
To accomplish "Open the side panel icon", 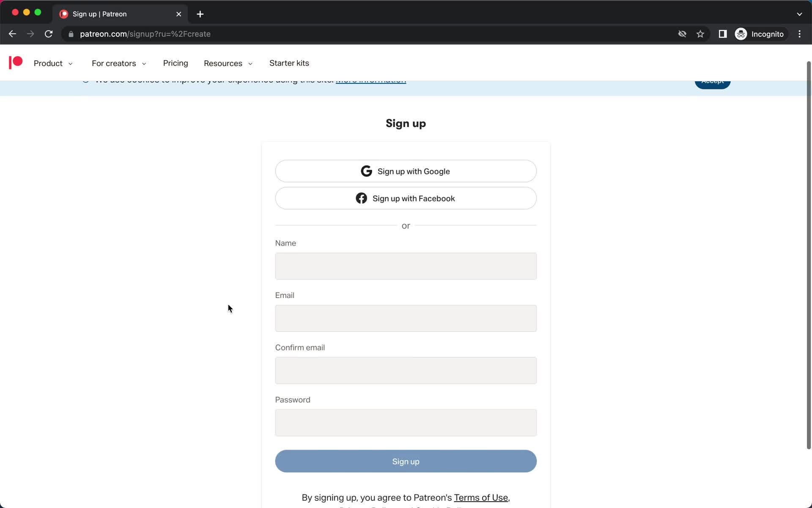I will coord(723,34).
